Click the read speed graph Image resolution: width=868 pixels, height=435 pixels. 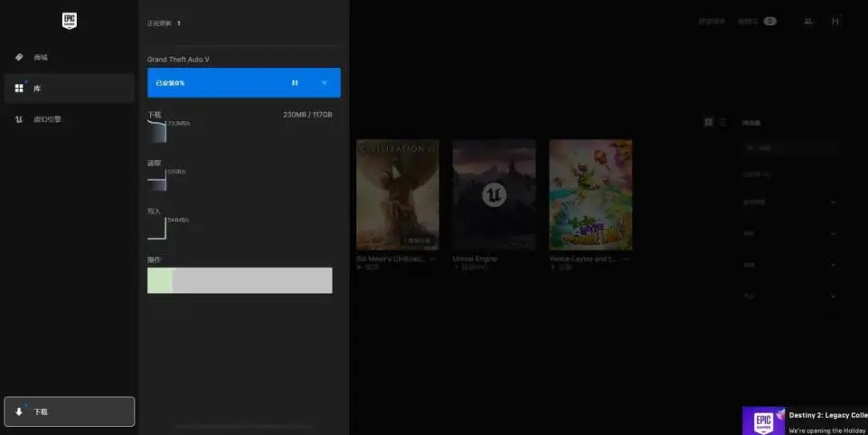point(157,180)
